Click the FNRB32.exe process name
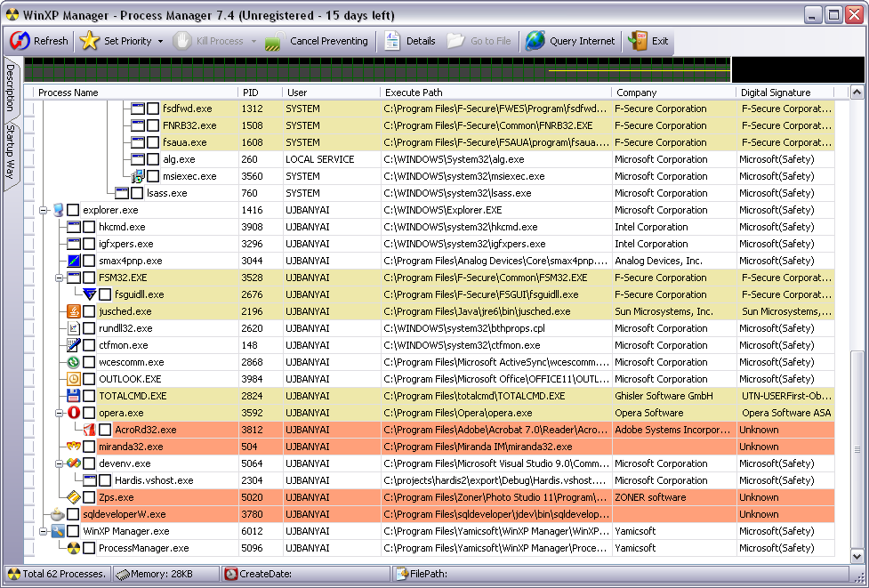 (189, 125)
